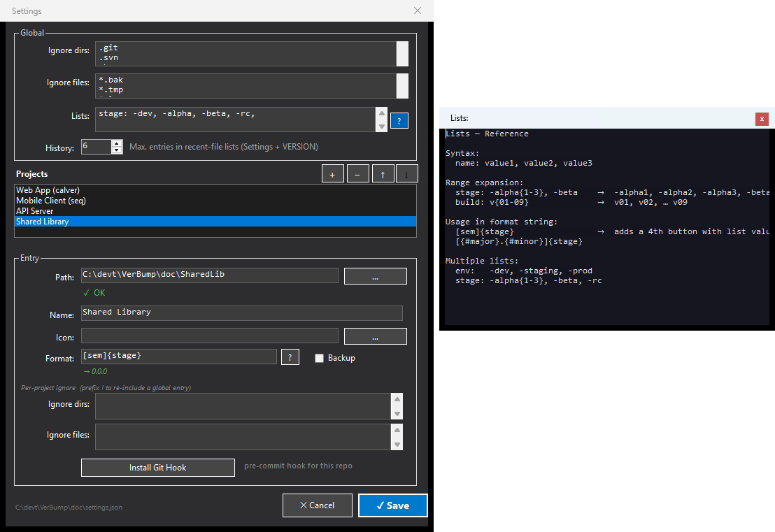Screen dimensions: 775x532
Task: Increase History value with the up spinner arrow
Action: coord(117,143)
